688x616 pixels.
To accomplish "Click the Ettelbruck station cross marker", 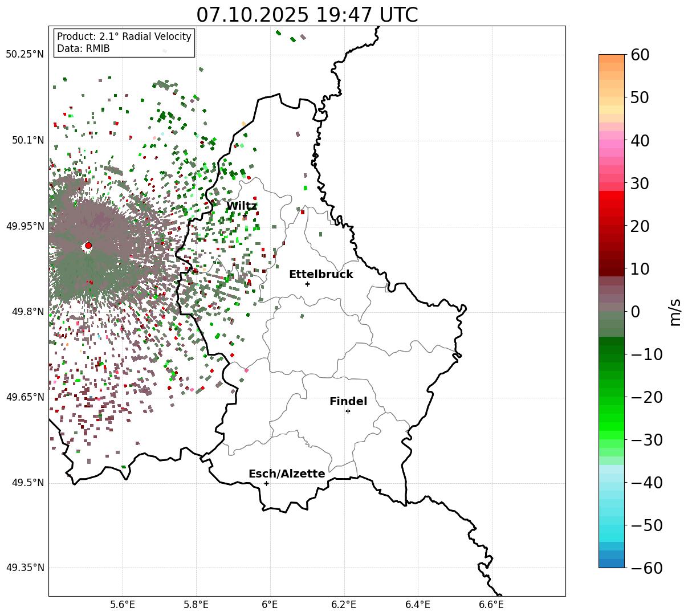I will click(308, 284).
